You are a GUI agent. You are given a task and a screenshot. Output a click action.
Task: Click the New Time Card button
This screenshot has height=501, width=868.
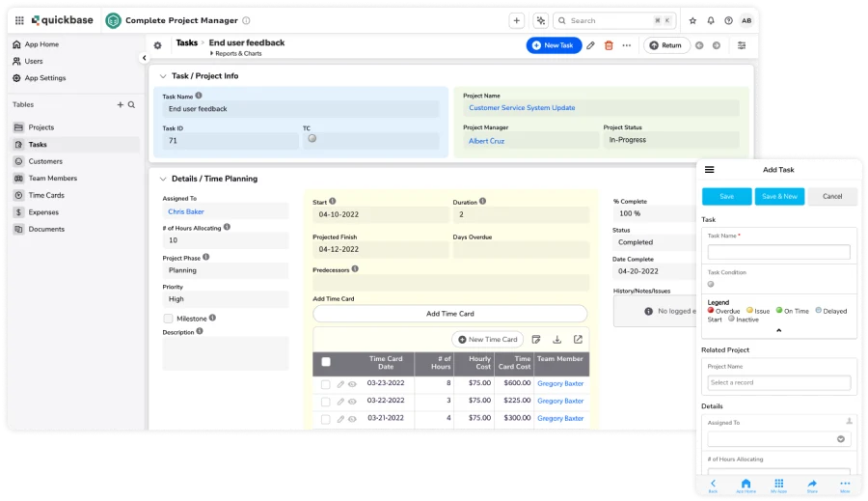pyautogui.click(x=488, y=339)
